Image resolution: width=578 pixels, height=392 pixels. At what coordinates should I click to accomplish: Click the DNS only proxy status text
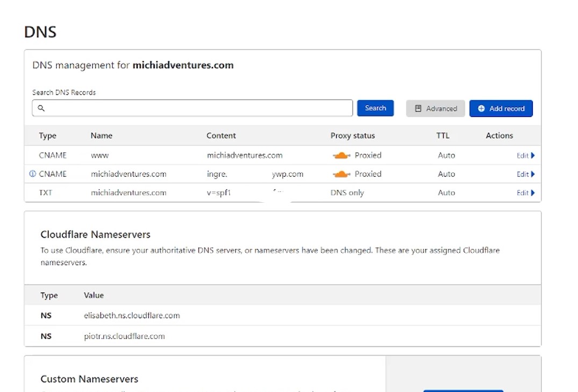point(347,193)
